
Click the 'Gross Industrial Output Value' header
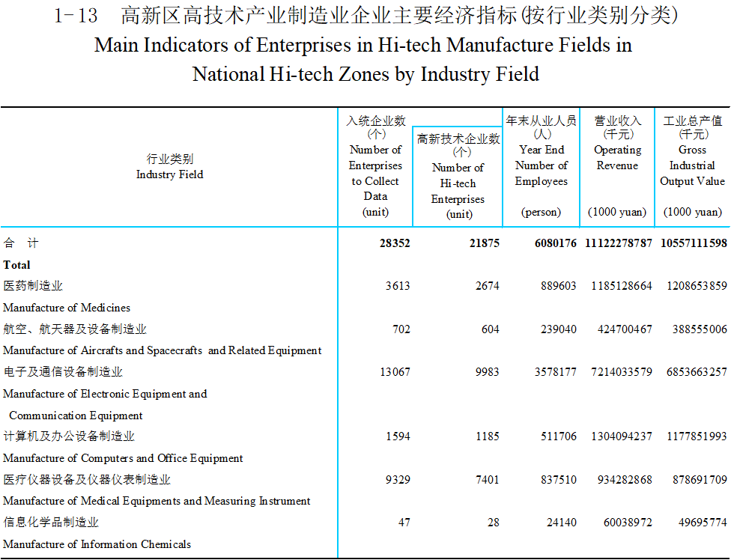[692, 165]
